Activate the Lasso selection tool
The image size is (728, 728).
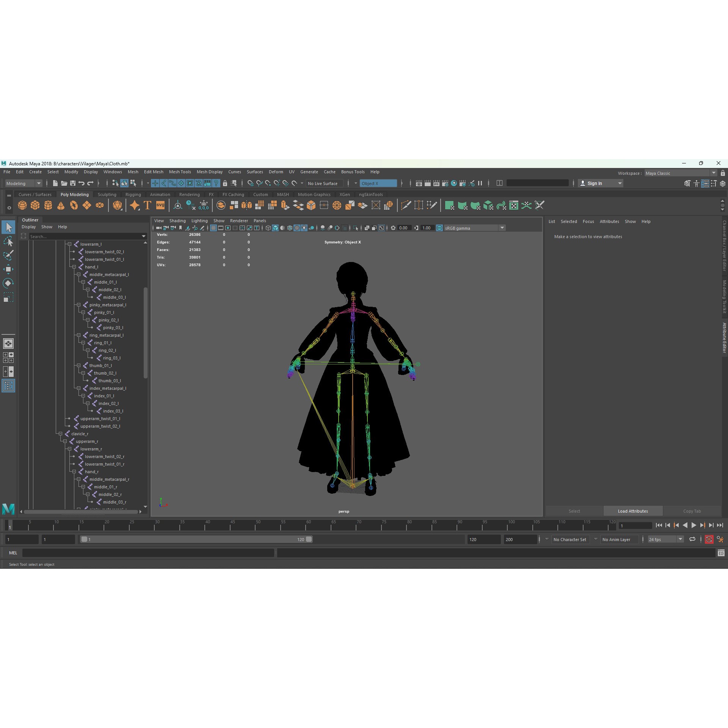(x=8, y=242)
